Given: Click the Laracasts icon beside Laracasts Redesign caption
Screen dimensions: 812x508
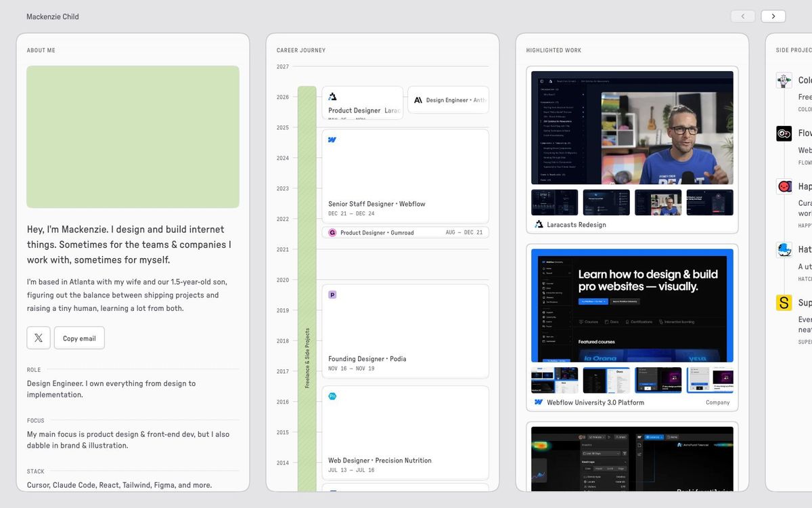Looking at the screenshot, I should point(539,224).
